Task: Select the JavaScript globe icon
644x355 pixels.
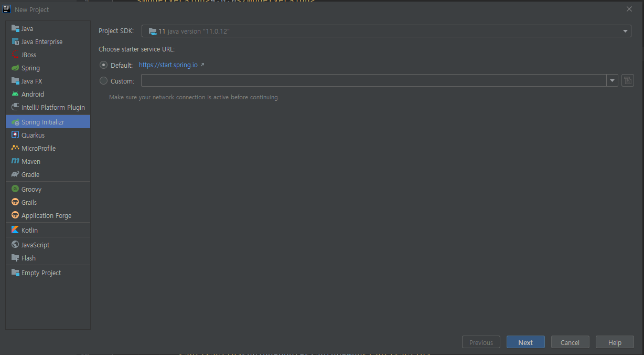Action: [x=15, y=245]
